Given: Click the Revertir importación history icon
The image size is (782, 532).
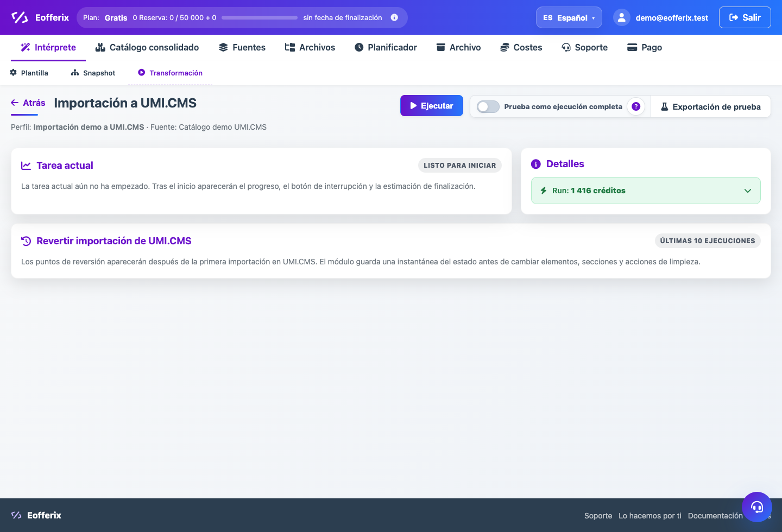Looking at the screenshot, I should pyautogui.click(x=26, y=241).
